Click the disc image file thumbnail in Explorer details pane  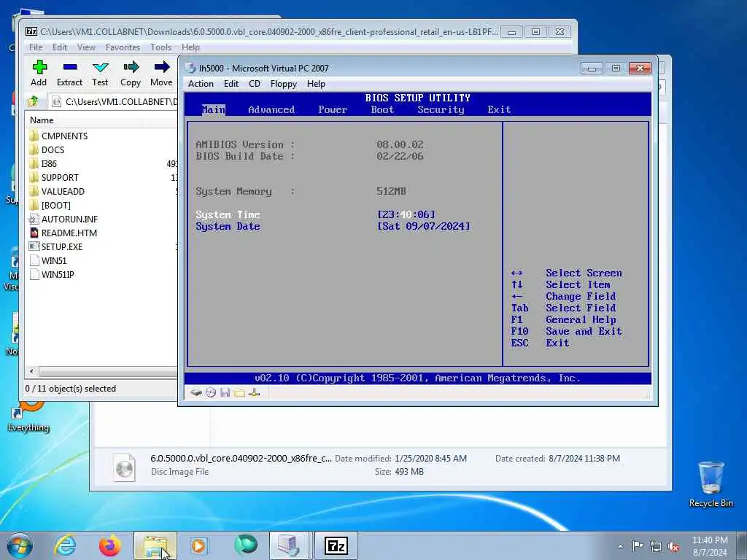pyautogui.click(x=124, y=467)
